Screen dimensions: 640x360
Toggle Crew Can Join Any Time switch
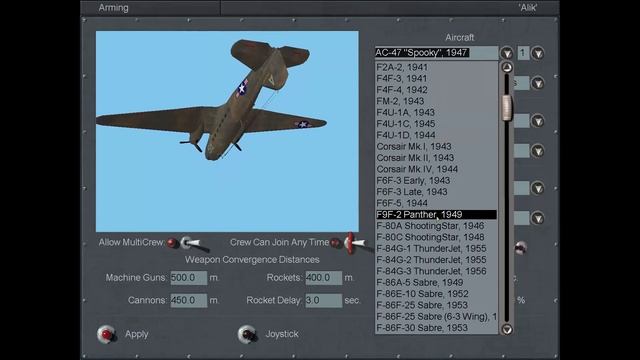tap(353, 243)
